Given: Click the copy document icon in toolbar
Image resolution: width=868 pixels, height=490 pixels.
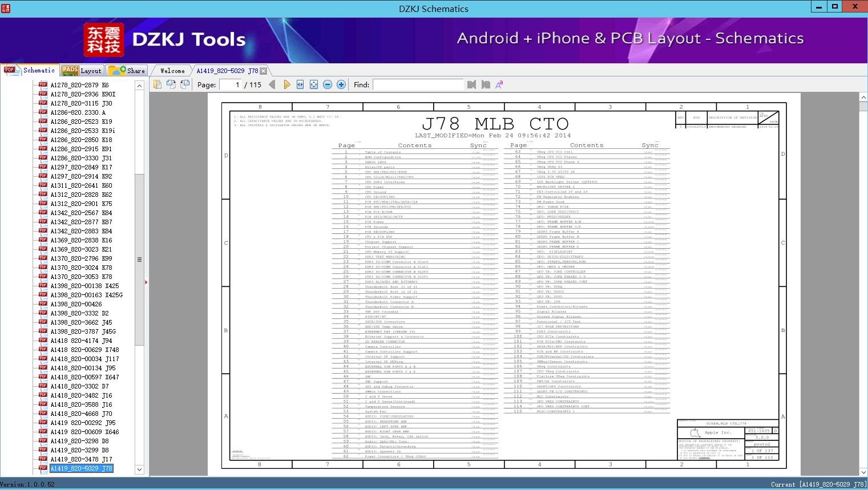Looking at the screenshot, I should [158, 84].
